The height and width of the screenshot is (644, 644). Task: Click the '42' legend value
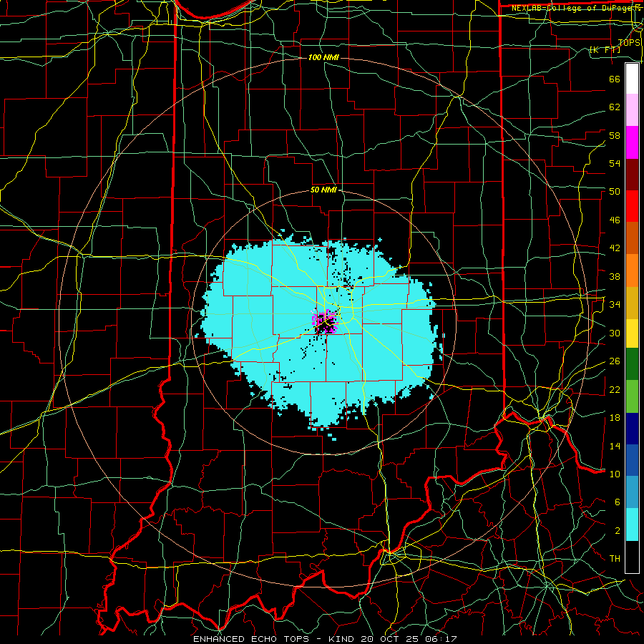615,248
